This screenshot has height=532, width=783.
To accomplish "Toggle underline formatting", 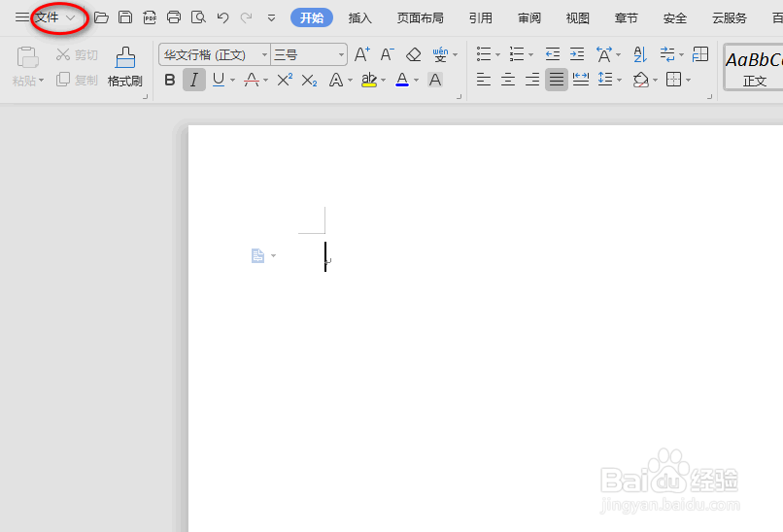I will 219,80.
